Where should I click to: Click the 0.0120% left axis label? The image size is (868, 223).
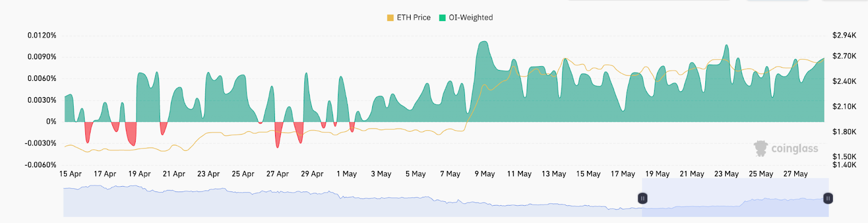[x=42, y=35]
